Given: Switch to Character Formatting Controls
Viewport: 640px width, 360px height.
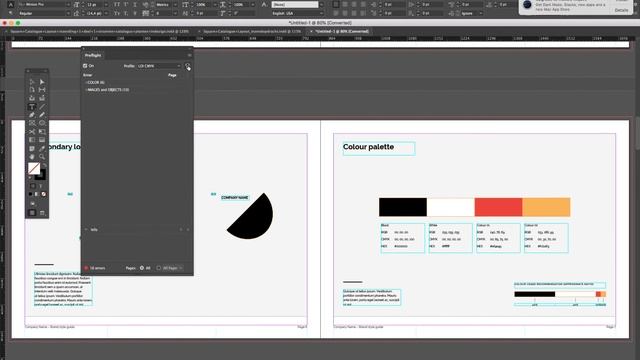Looking at the screenshot, I should click(11, 4).
